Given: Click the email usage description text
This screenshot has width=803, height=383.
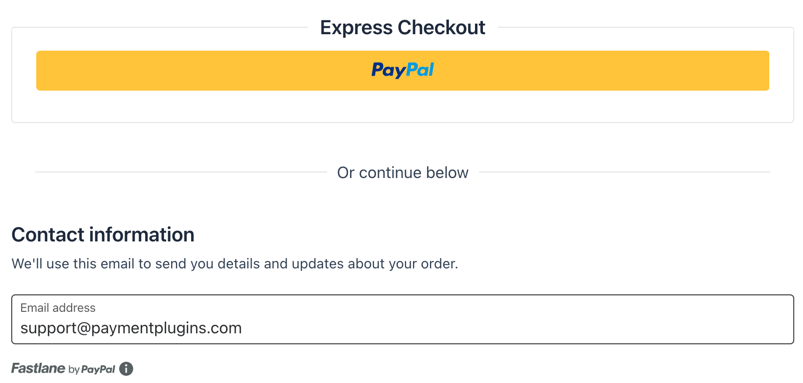Looking at the screenshot, I should coord(235,265).
